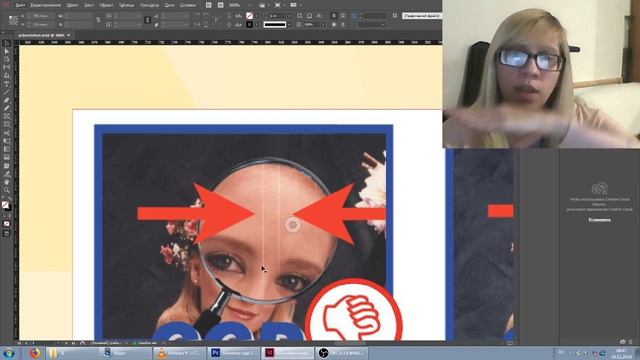Viewport: 640px width, 360px height.
Task: Open the stroke style dropdown with black line
Action: tap(278, 24)
